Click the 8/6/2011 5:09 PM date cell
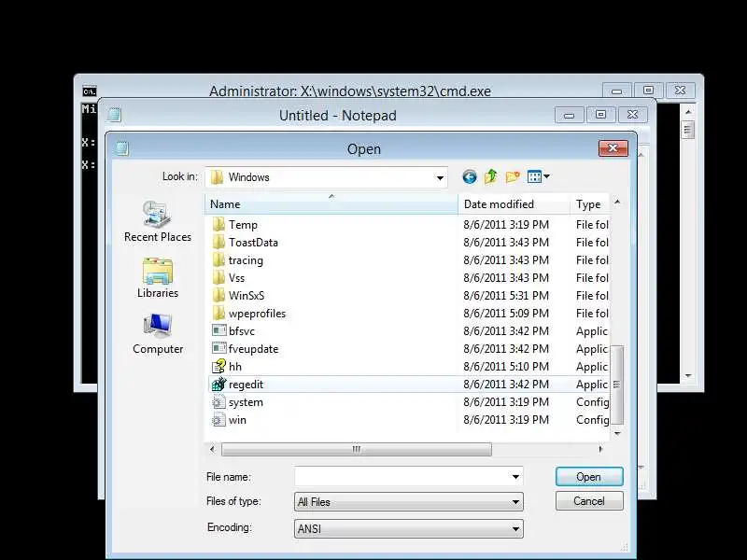 click(x=506, y=314)
